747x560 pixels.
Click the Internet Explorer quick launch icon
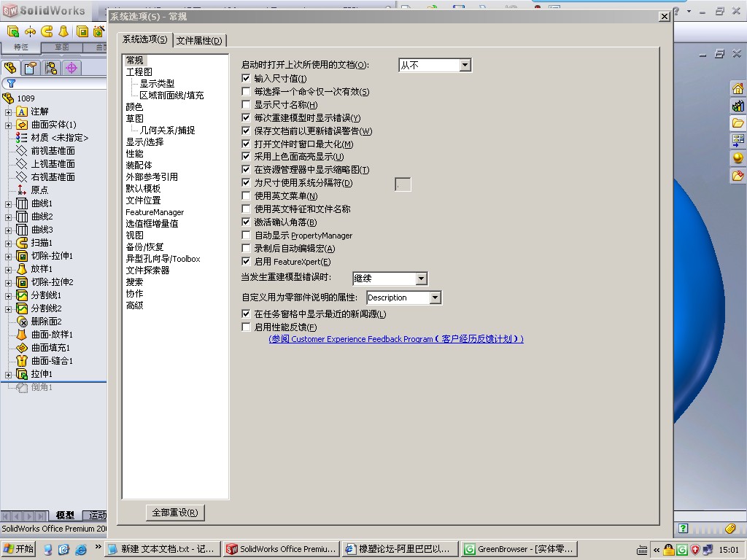(x=81, y=550)
